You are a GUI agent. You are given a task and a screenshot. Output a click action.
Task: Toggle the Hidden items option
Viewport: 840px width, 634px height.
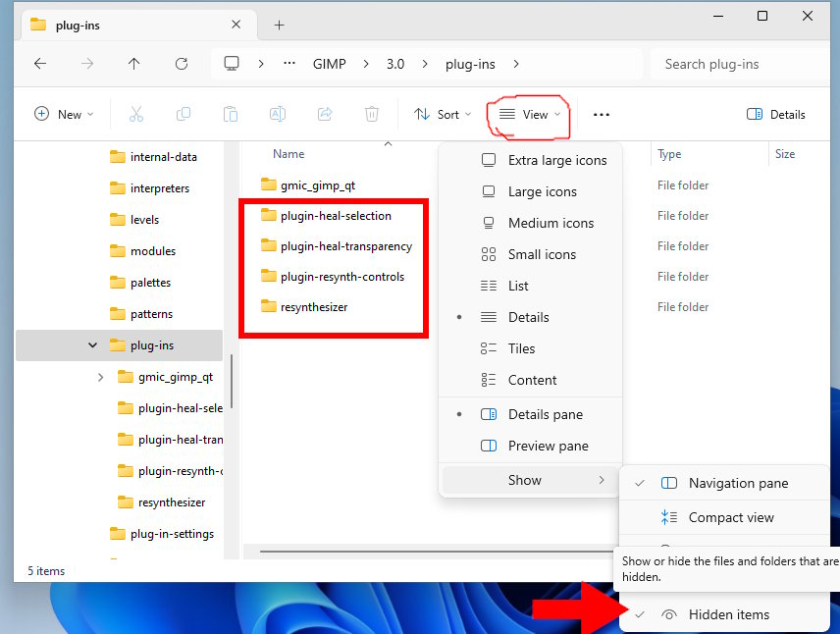point(728,614)
